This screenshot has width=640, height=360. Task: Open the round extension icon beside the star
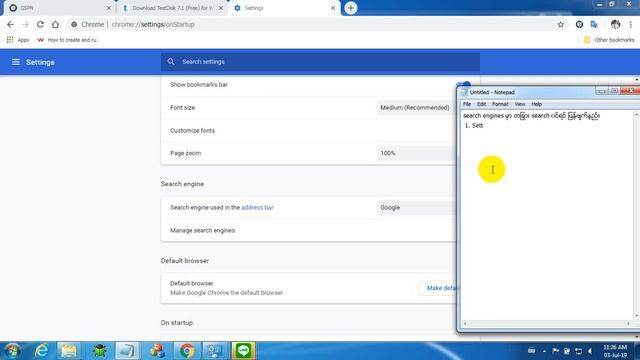[x=579, y=24]
